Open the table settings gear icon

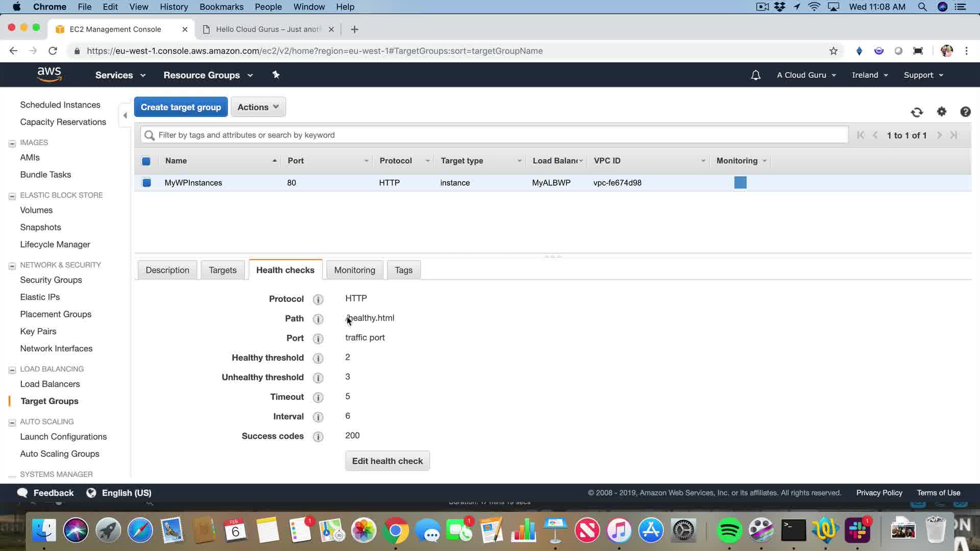tap(942, 112)
